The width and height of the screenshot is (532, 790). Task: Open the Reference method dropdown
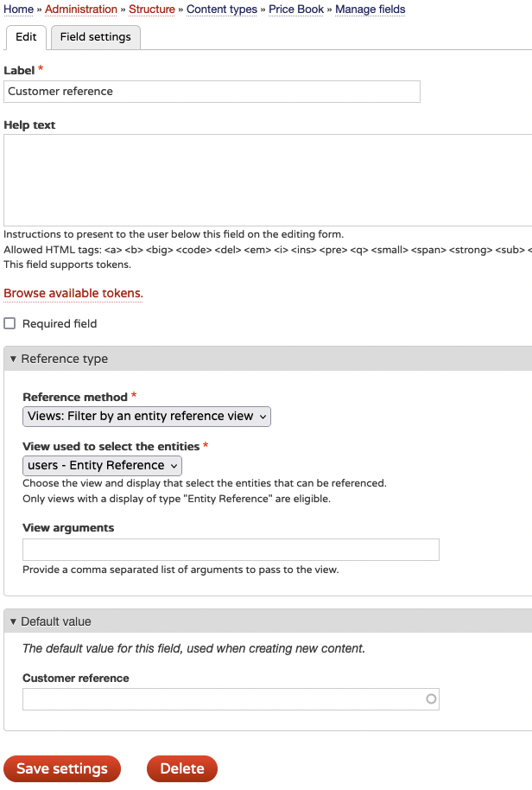[147, 416]
